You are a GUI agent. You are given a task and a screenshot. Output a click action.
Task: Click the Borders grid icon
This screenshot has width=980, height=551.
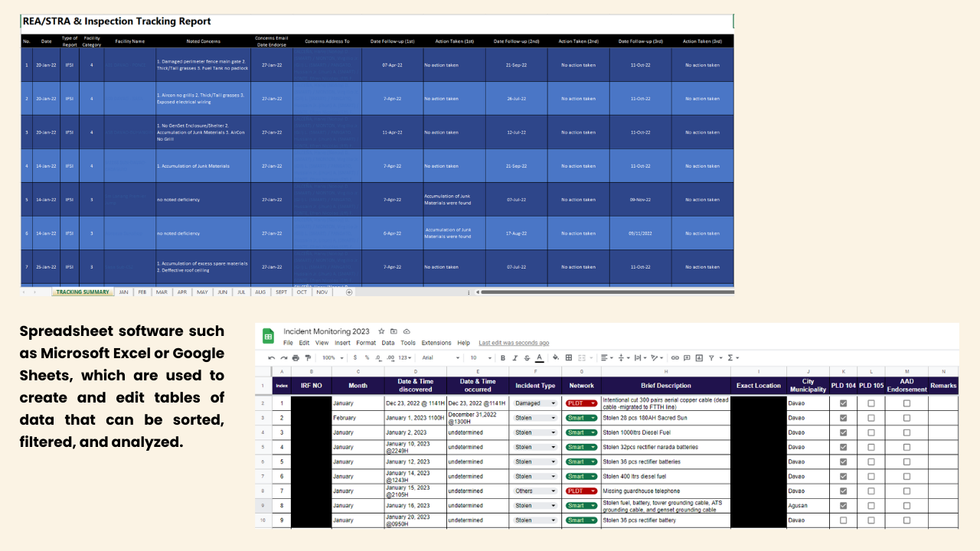[x=569, y=357]
